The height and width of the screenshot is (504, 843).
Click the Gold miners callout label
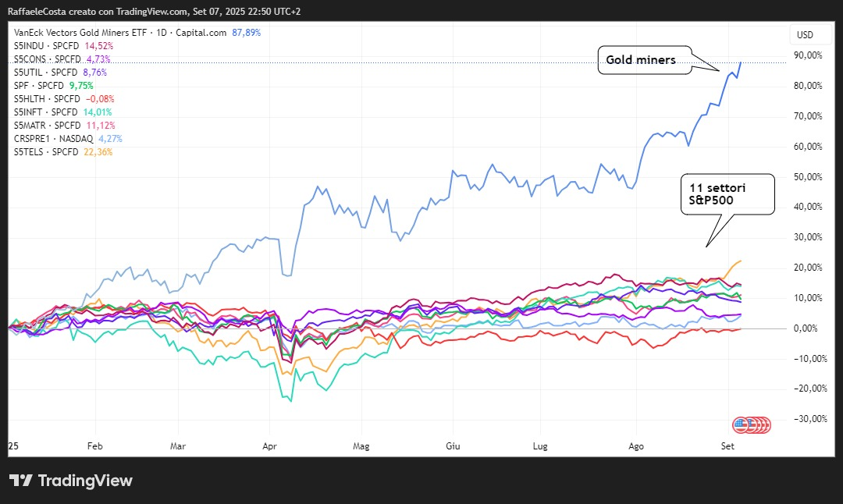644,59
